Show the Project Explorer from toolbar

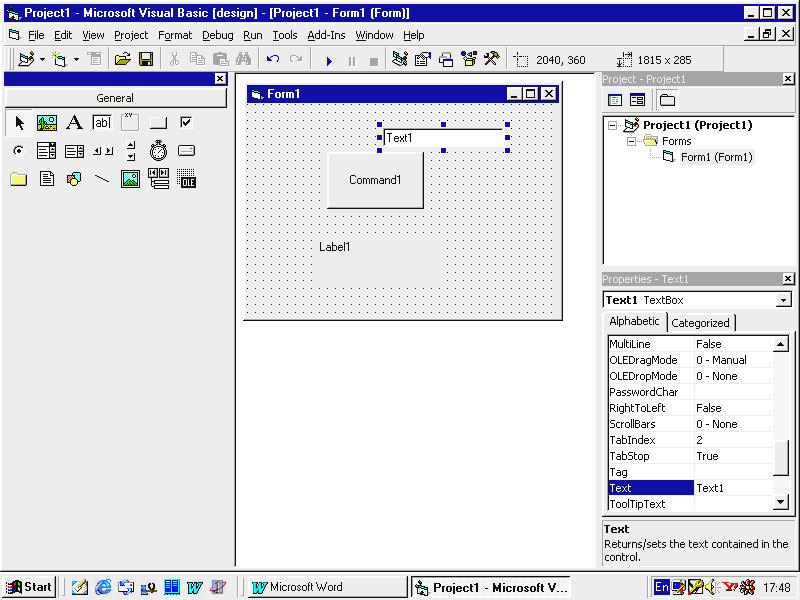point(400,60)
